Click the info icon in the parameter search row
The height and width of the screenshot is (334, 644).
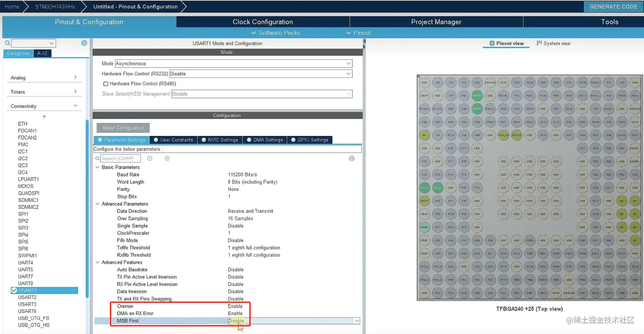click(x=352, y=158)
